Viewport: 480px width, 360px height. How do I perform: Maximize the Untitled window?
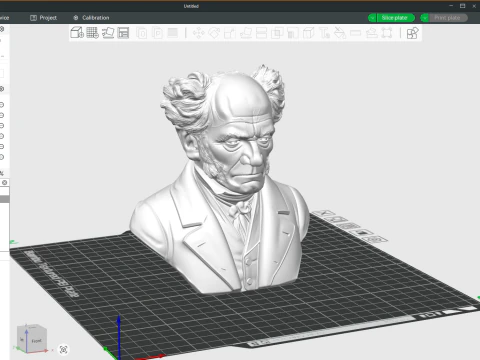(462, 6)
